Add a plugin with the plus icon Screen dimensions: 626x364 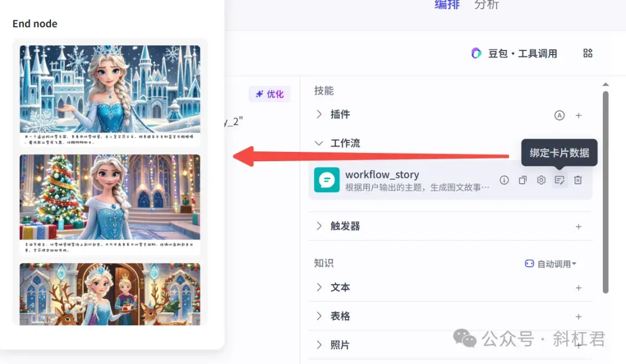[x=578, y=115]
